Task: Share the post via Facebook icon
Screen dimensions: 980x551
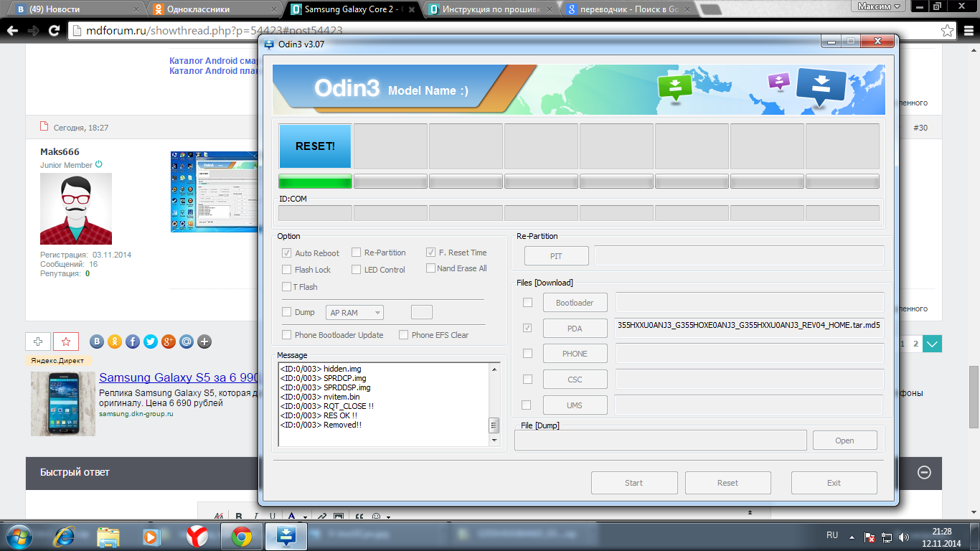Action: coord(132,342)
